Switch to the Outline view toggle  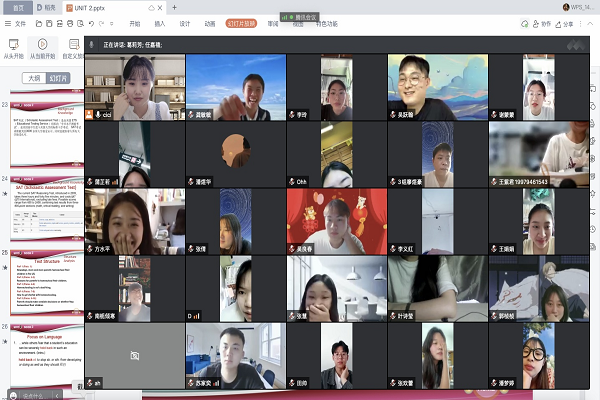tap(34, 77)
